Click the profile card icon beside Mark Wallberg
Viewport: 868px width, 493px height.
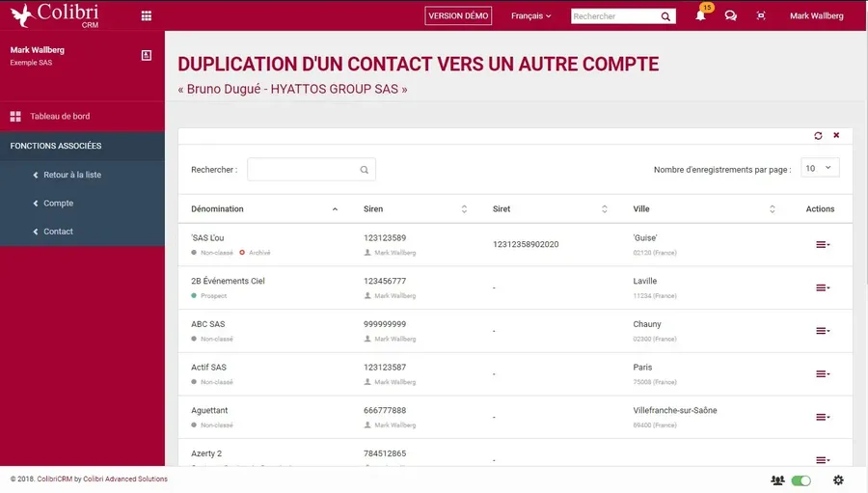147,55
